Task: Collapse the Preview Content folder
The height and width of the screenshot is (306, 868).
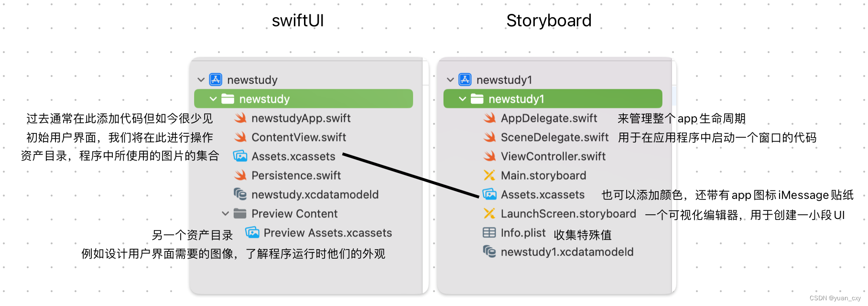Action: coord(226,214)
